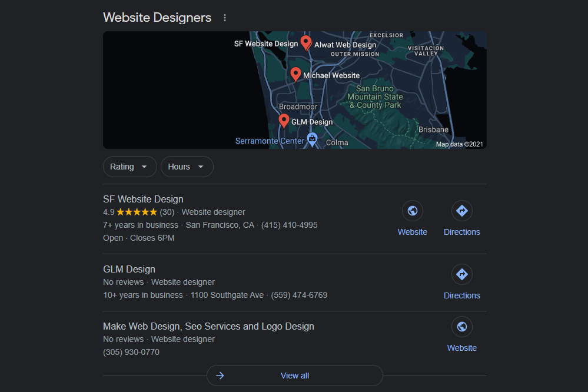Click the Alwat Web Design map label

point(345,45)
